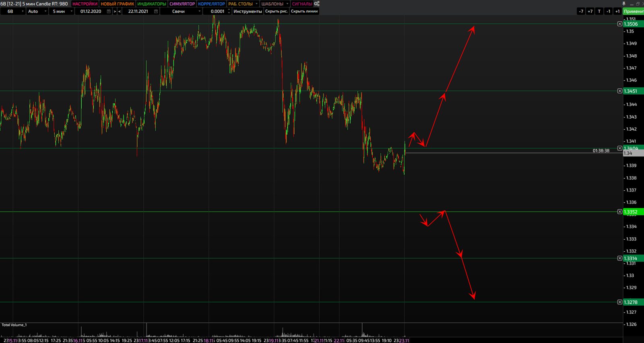Open calendar for start date 01.12.2020
This screenshot has height=343, width=644.
109,11
